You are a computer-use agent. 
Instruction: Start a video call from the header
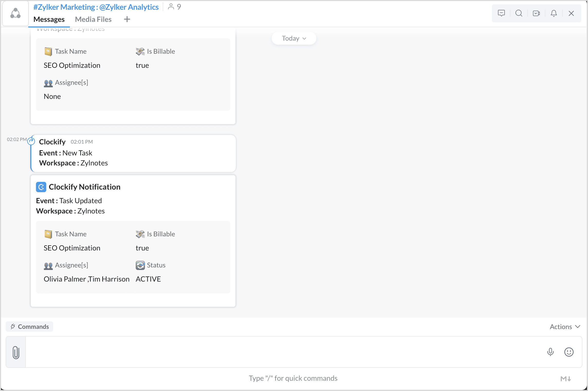pyautogui.click(x=536, y=13)
